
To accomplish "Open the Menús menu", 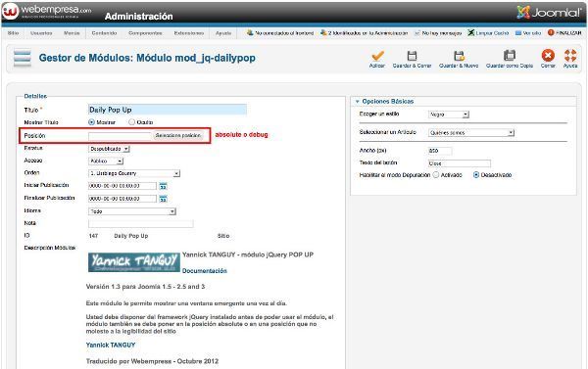I will tap(72, 33).
